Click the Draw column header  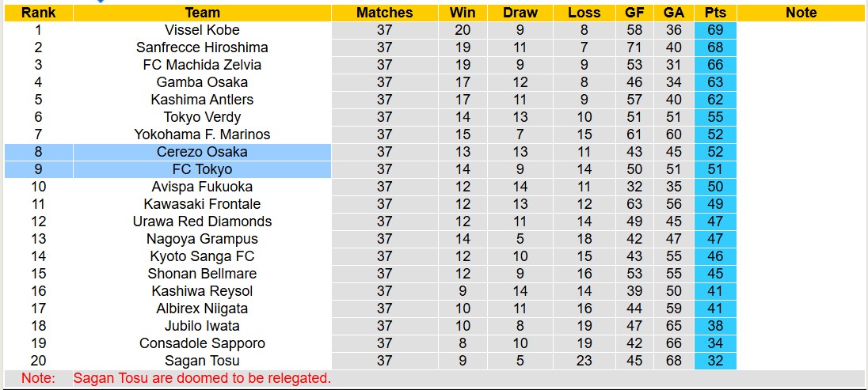[520, 13]
